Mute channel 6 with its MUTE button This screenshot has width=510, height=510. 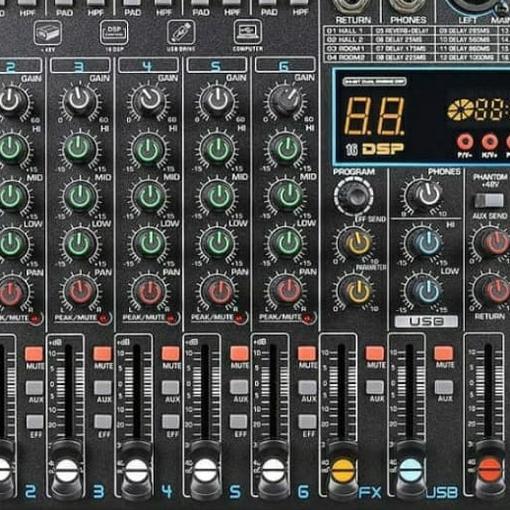[307, 354]
